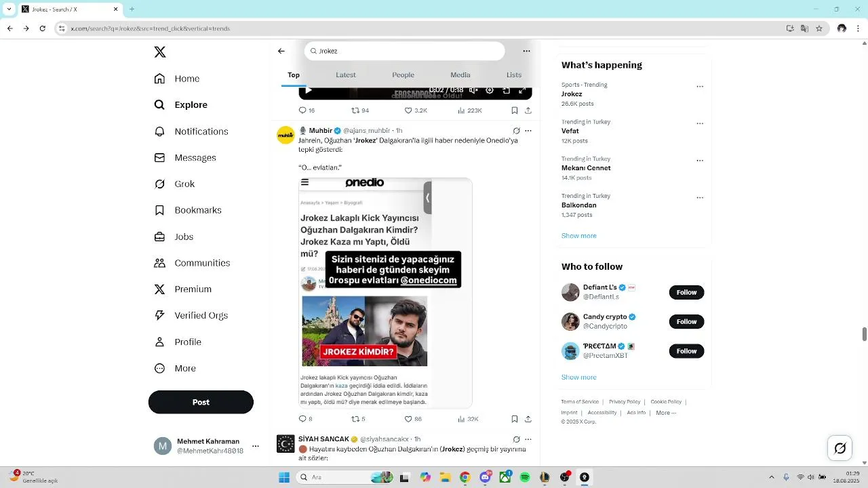Open options for Jrokez trend

[x=700, y=87]
